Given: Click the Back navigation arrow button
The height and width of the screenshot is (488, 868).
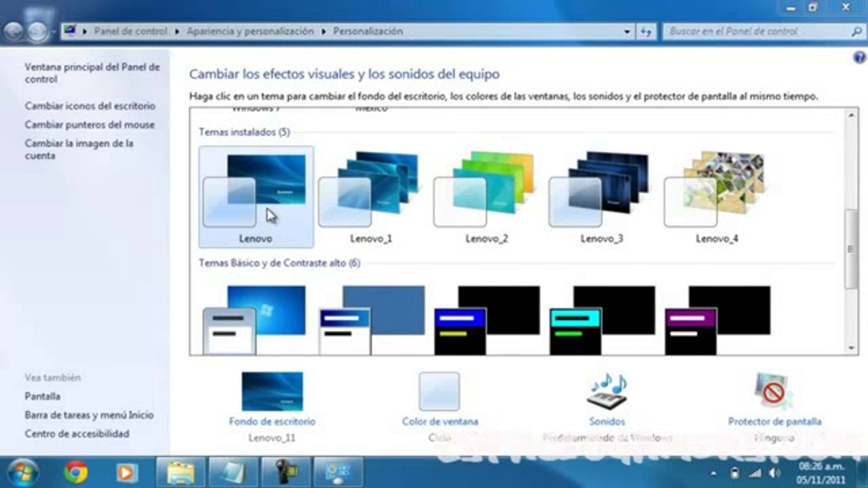Looking at the screenshot, I should click(x=15, y=31).
